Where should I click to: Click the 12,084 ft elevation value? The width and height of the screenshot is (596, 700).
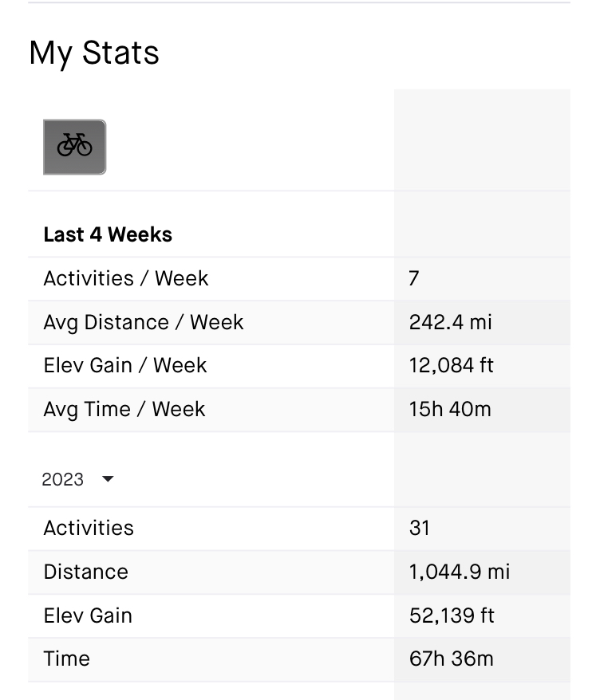coord(452,366)
